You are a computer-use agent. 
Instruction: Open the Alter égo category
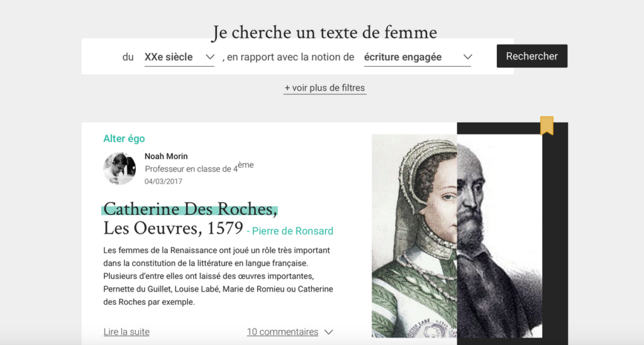click(x=124, y=139)
